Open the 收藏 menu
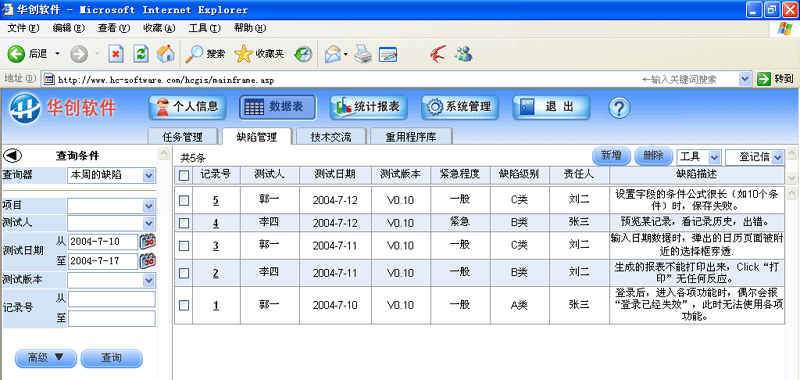The width and height of the screenshot is (800, 380). [160, 28]
